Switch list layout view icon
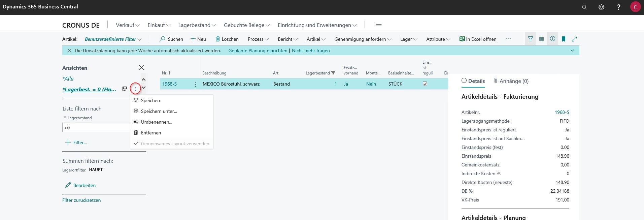Image resolution: width=644 pixels, height=220 pixels. (541, 39)
